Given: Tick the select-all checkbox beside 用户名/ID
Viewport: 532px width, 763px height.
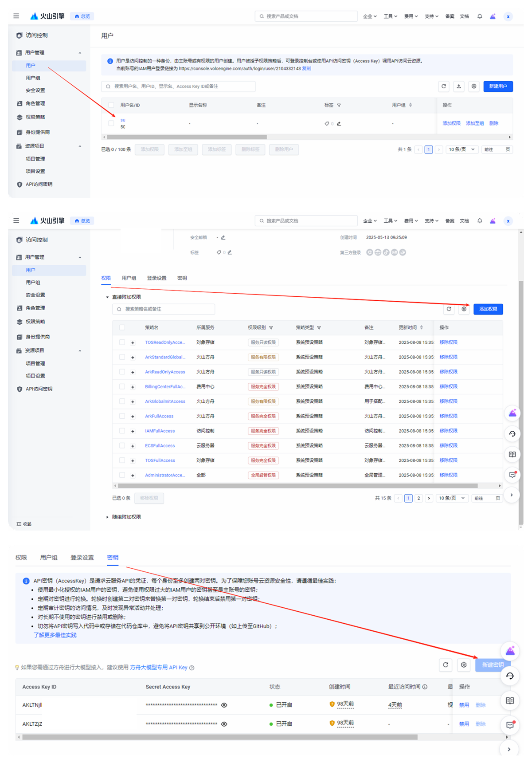Looking at the screenshot, I should [x=111, y=105].
